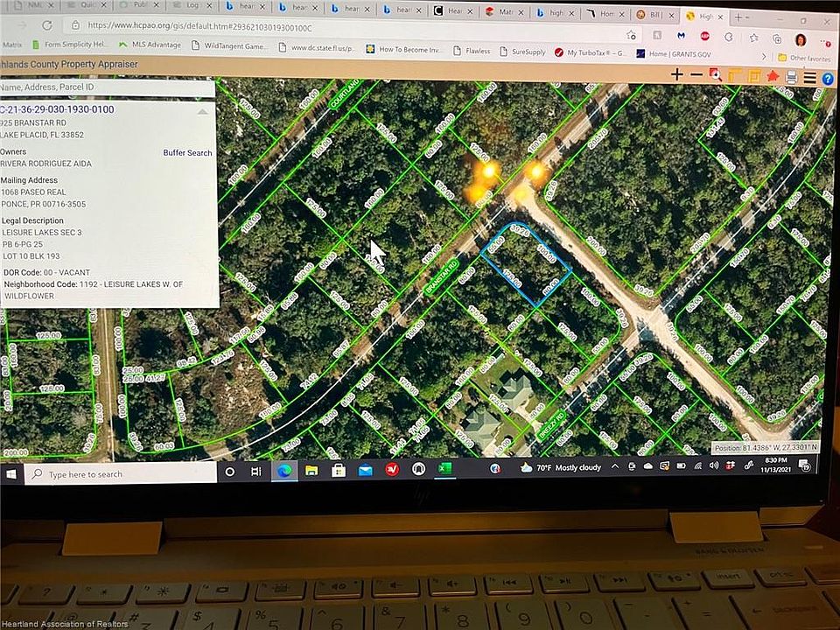Image resolution: width=840 pixels, height=630 pixels.
Task: Click the Buffer Search link
Action: [x=187, y=152]
